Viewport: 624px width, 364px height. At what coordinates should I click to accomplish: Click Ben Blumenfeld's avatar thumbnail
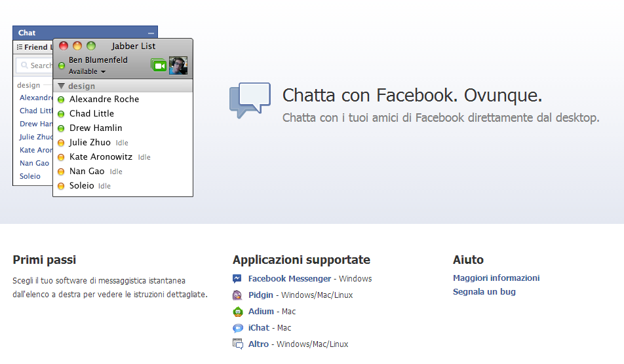[x=178, y=65]
